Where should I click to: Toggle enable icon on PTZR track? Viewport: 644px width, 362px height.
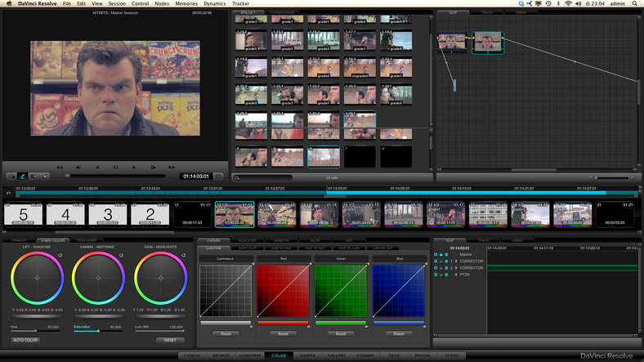(x=436, y=275)
